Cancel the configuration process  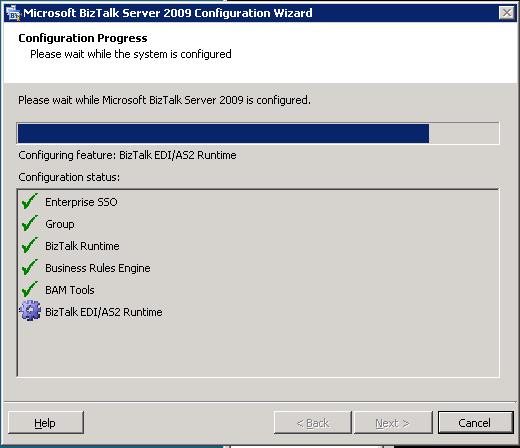[475, 423]
